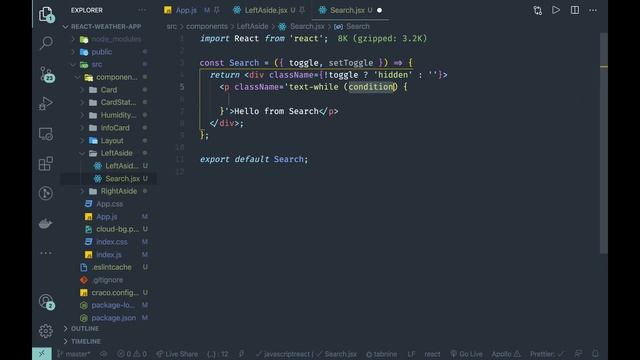This screenshot has width=640, height=360.
Task: Expand the OUTLINE section
Action: 85,329
